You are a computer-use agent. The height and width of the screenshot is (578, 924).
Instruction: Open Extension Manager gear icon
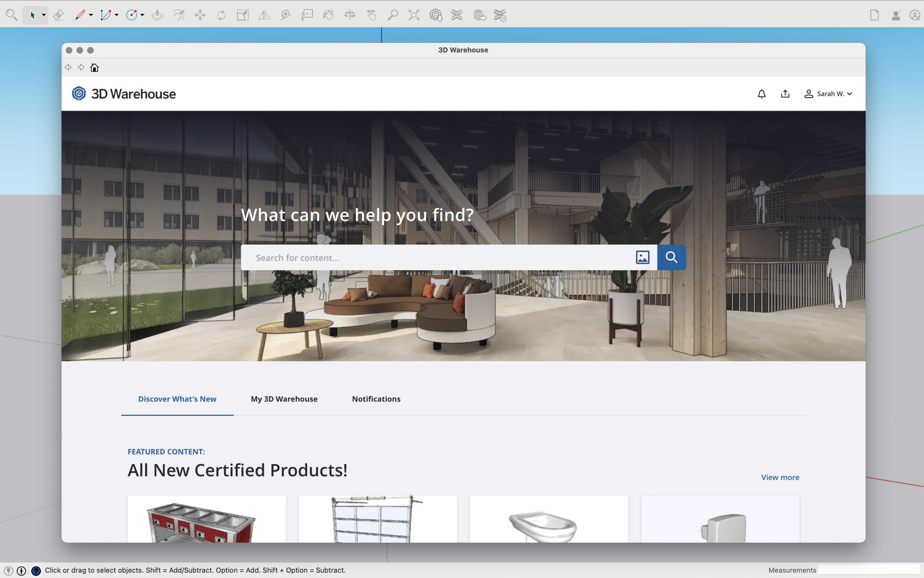pyautogui.click(x=500, y=15)
